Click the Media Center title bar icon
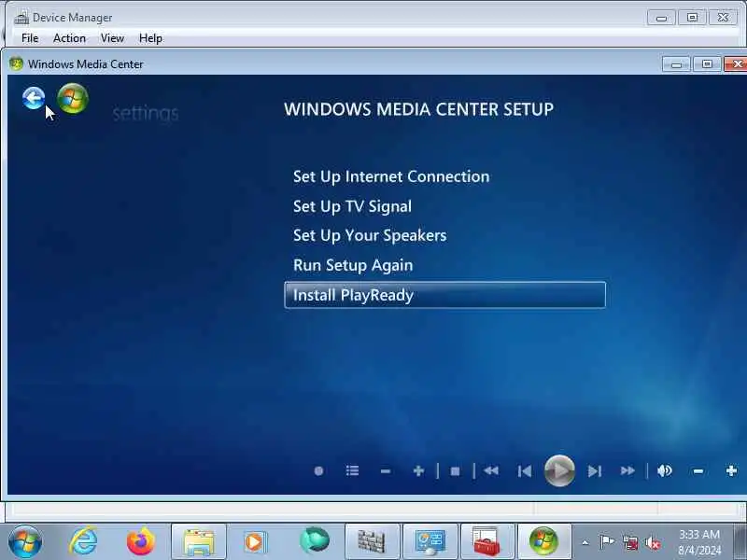This screenshot has height=560, width=747. click(x=16, y=63)
